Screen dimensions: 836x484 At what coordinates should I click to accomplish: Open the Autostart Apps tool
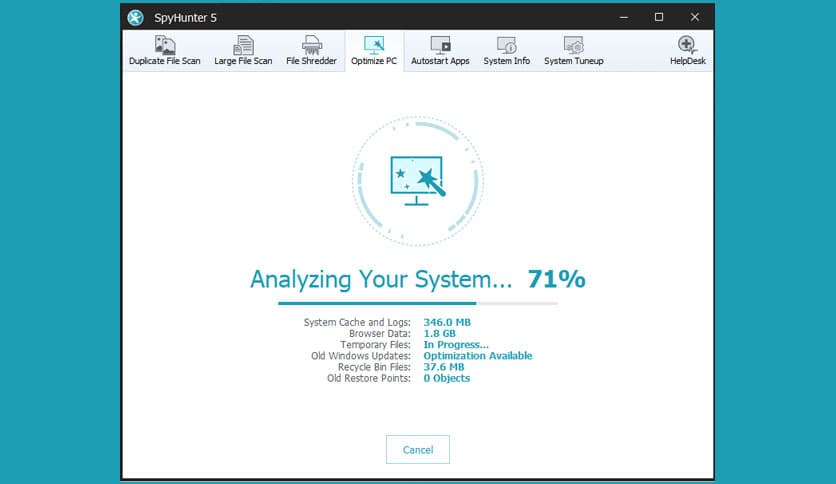[x=440, y=51]
